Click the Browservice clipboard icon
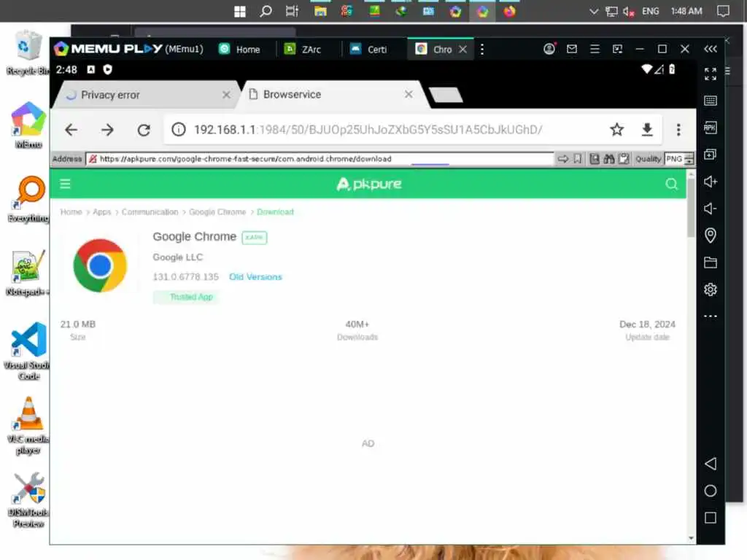 pyautogui.click(x=624, y=158)
